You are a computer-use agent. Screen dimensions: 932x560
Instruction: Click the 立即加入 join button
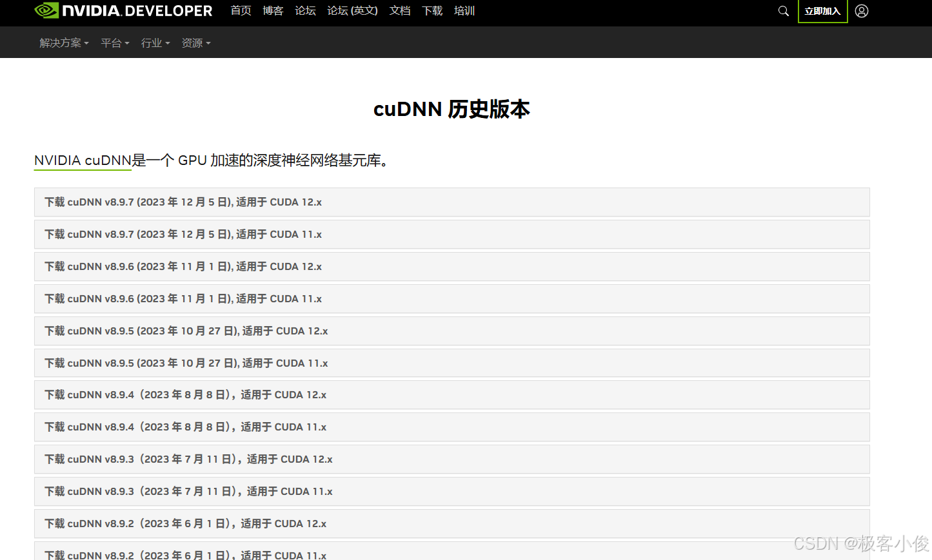(x=822, y=11)
